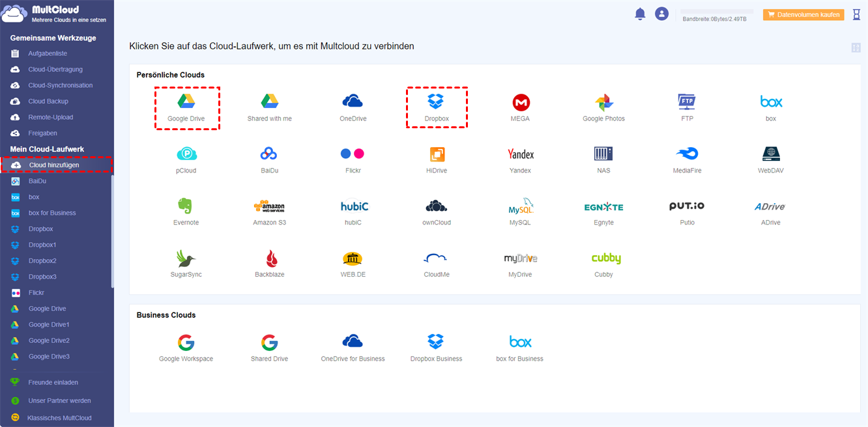Go to Cloud-Übertragung

pyautogui.click(x=57, y=70)
